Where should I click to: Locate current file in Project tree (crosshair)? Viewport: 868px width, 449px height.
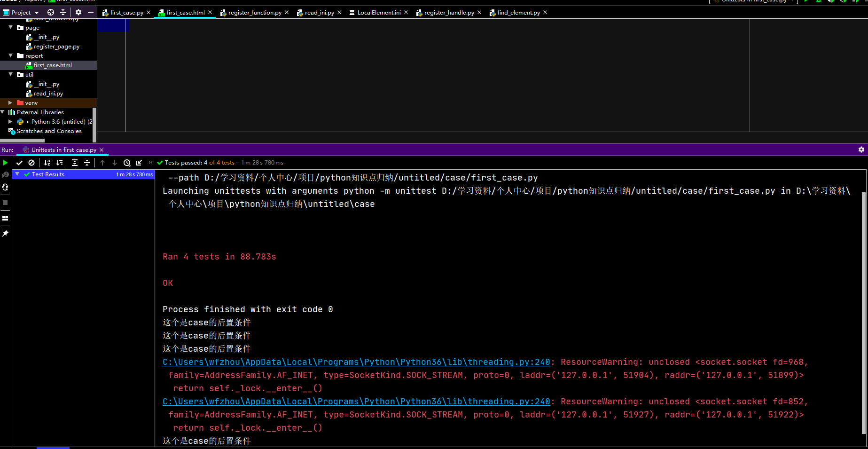(x=51, y=12)
